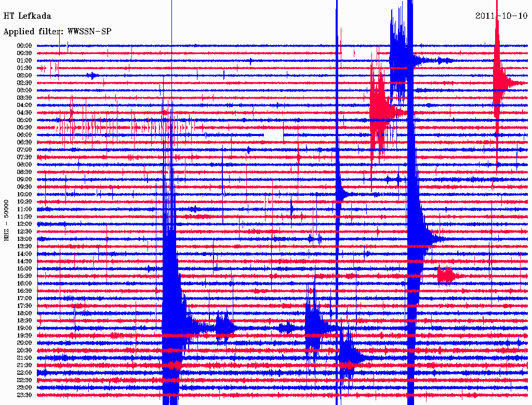Viewport: 532px width, 405px height.
Task: Select the 12:00 time label
Action: (24, 224)
